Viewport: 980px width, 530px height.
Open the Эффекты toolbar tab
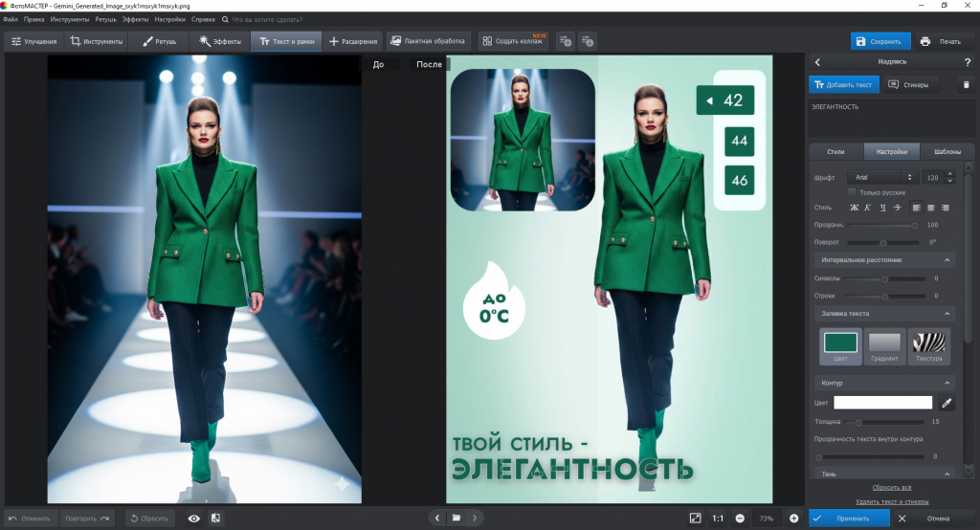[220, 41]
